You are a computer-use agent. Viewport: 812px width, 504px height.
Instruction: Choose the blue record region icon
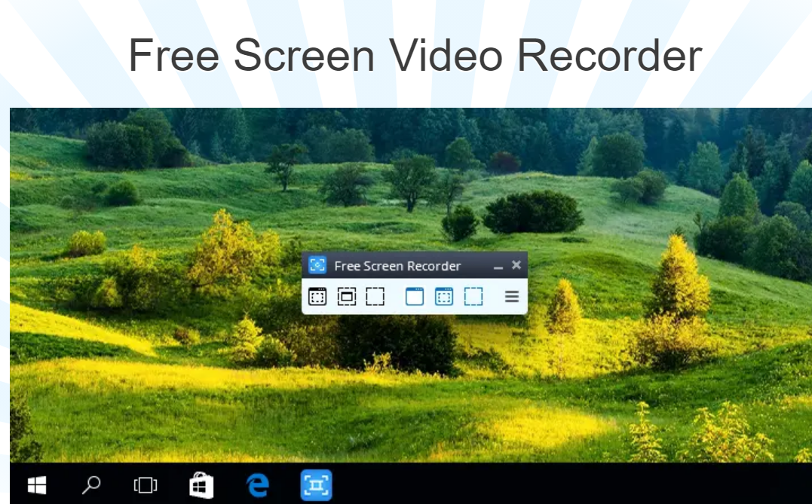pos(473,297)
